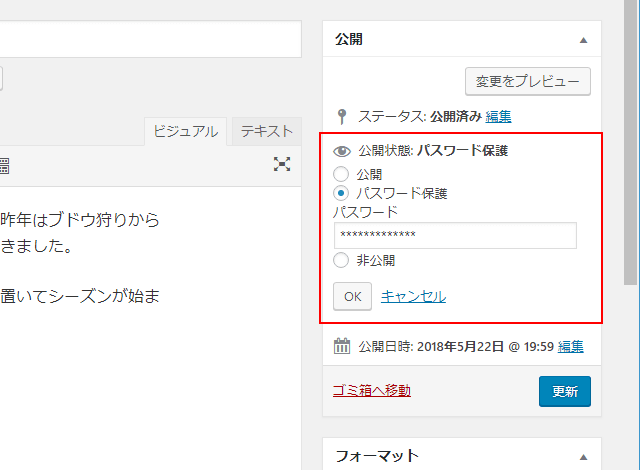The width and height of the screenshot is (640, 470).
Task: Select the 非公開 radio button
Action: (x=341, y=260)
